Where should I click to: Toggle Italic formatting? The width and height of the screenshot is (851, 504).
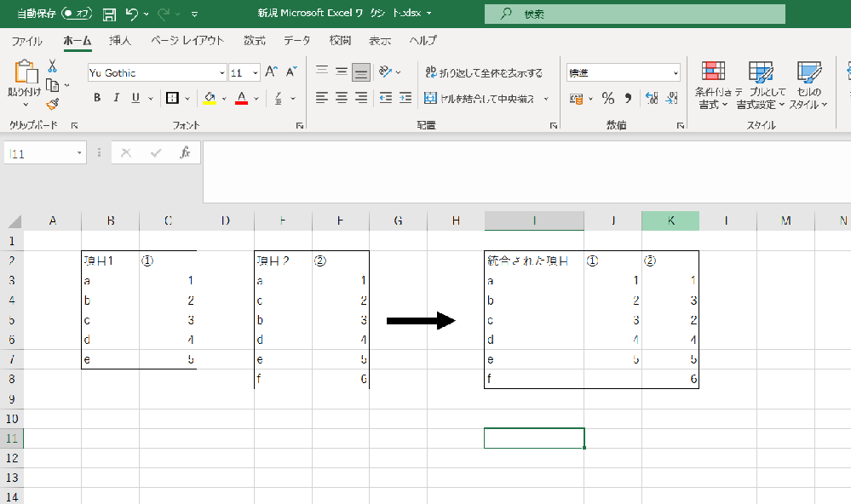pyautogui.click(x=116, y=98)
